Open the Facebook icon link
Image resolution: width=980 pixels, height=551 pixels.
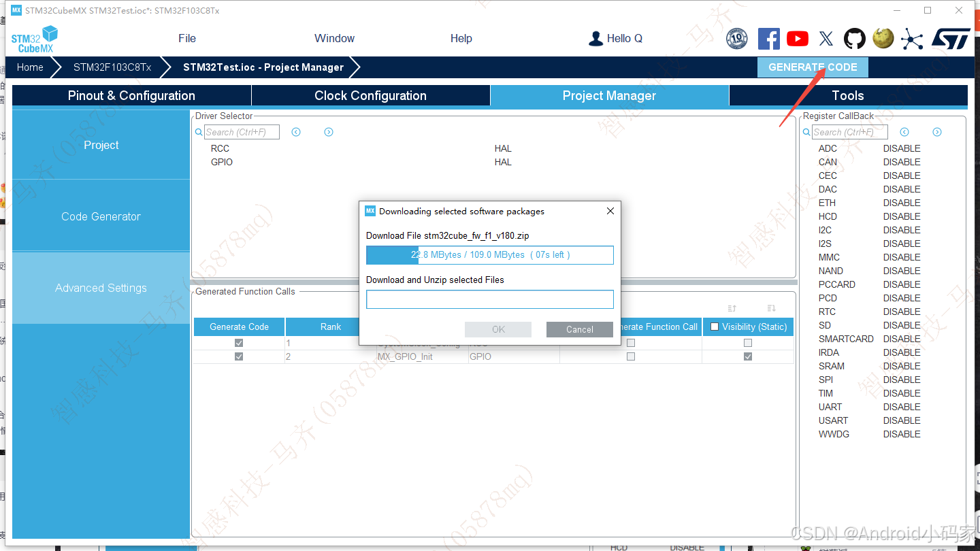[769, 39]
